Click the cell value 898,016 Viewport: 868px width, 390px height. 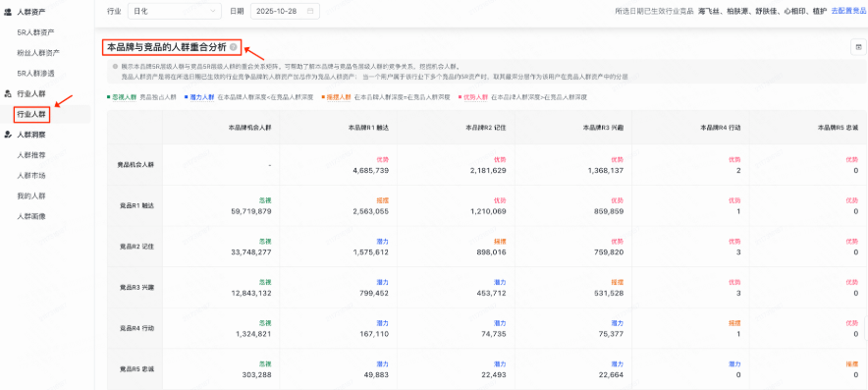[491, 252]
